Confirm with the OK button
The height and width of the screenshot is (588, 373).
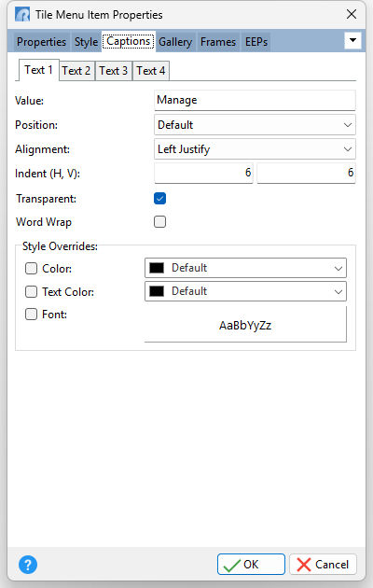coord(251,564)
